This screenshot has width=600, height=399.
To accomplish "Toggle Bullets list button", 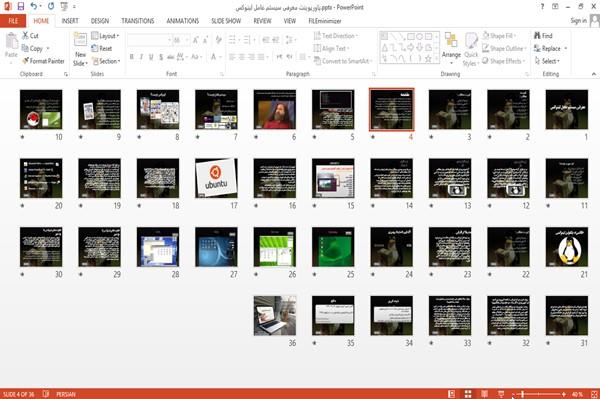I will pos(232,39).
